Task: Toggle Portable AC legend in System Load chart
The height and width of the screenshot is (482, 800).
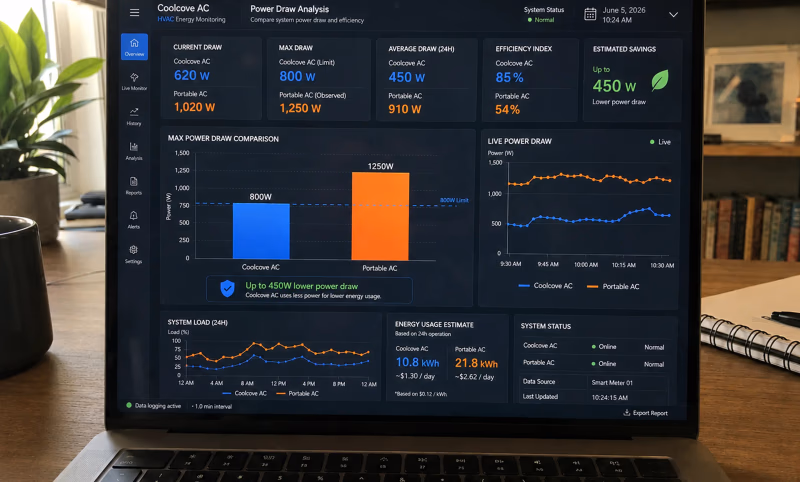Action: point(297,393)
